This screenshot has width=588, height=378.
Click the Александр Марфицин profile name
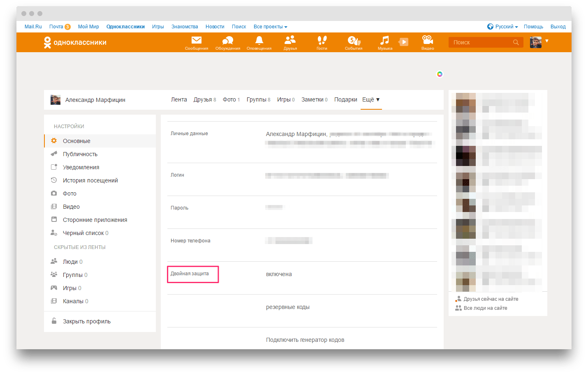click(95, 100)
